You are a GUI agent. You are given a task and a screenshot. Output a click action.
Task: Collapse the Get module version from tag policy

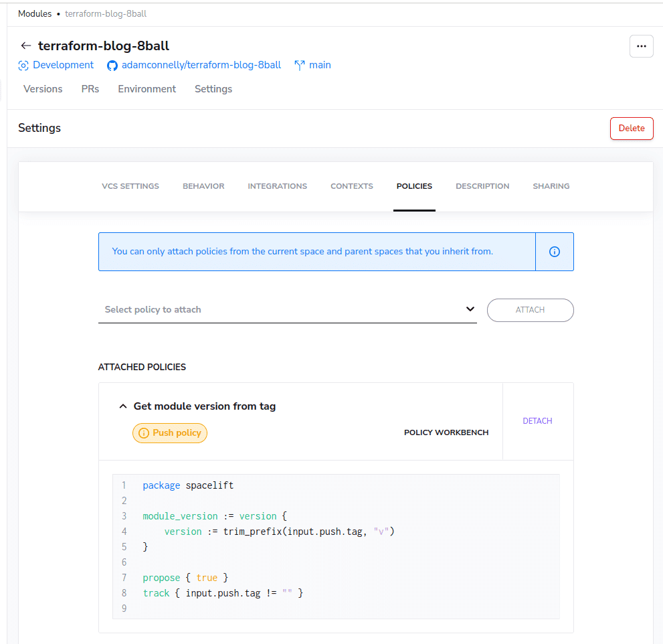click(x=123, y=406)
